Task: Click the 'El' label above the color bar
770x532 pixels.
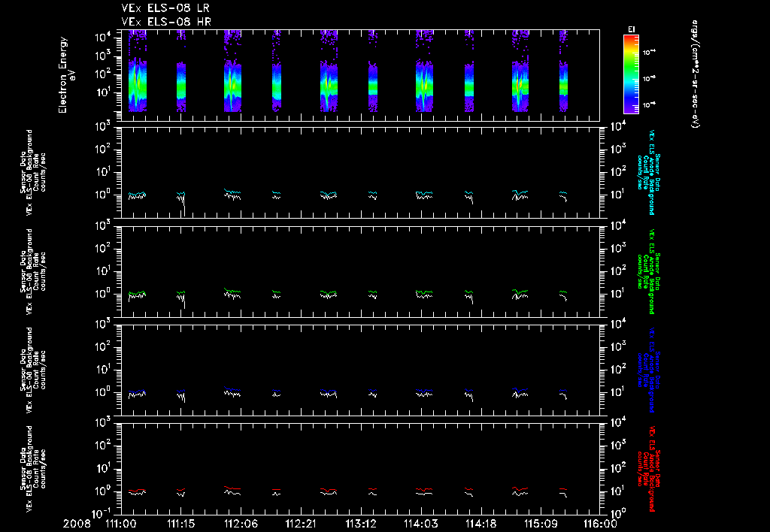Action: (x=631, y=29)
